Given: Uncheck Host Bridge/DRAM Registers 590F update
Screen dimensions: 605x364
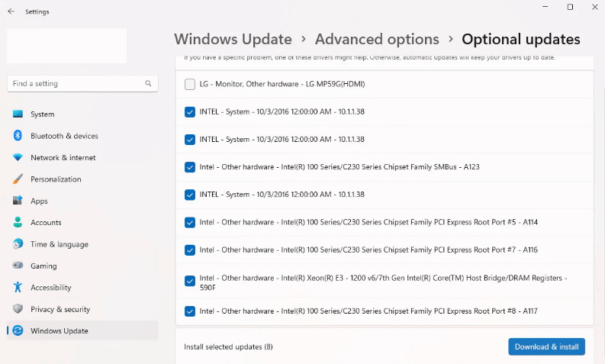Looking at the screenshot, I should tap(190, 281).
